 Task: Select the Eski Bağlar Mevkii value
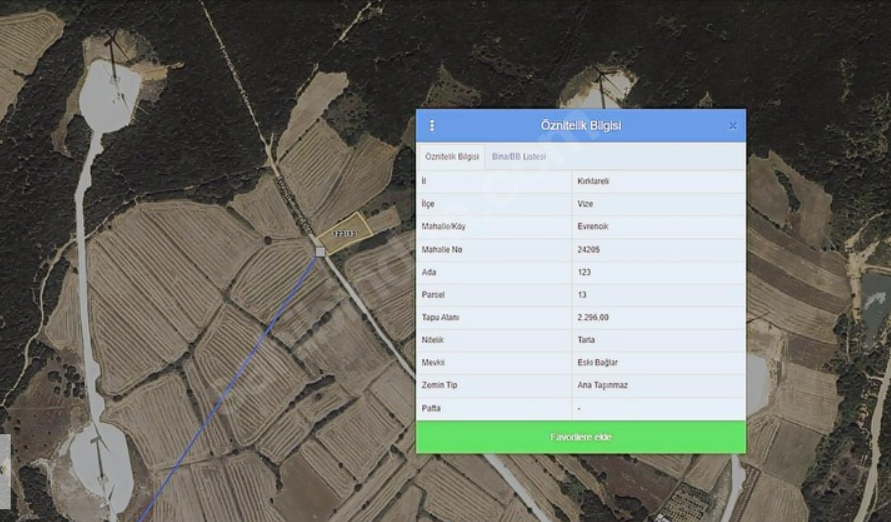pos(596,362)
